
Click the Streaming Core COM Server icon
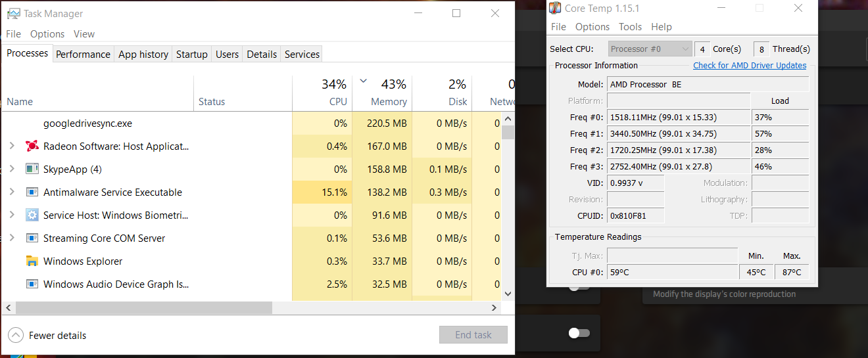coord(32,238)
